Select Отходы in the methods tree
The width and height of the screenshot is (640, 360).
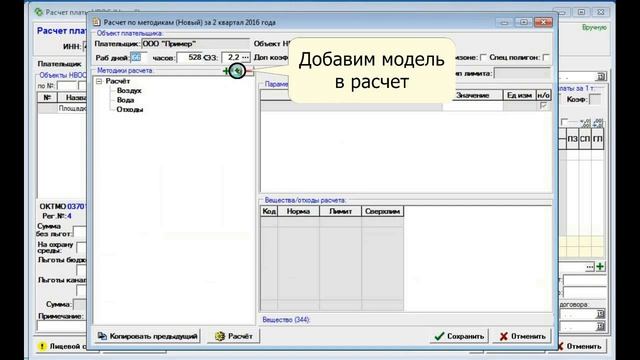tap(130, 109)
